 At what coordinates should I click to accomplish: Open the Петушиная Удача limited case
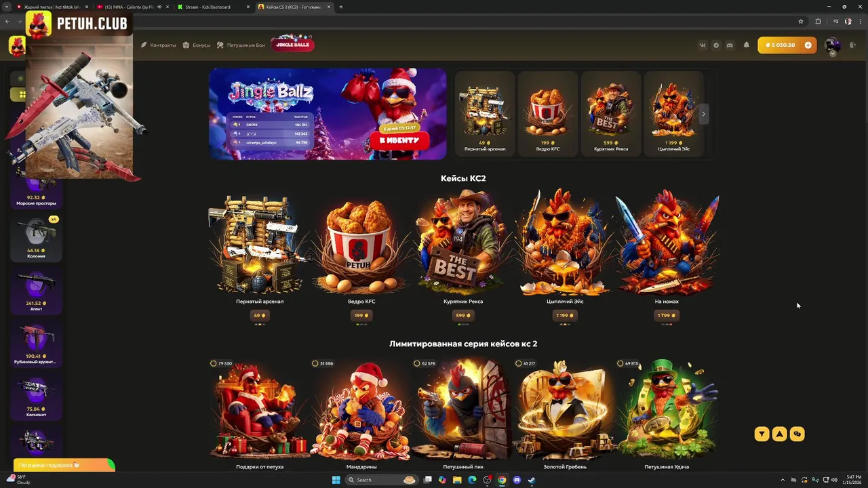(x=667, y=411)
